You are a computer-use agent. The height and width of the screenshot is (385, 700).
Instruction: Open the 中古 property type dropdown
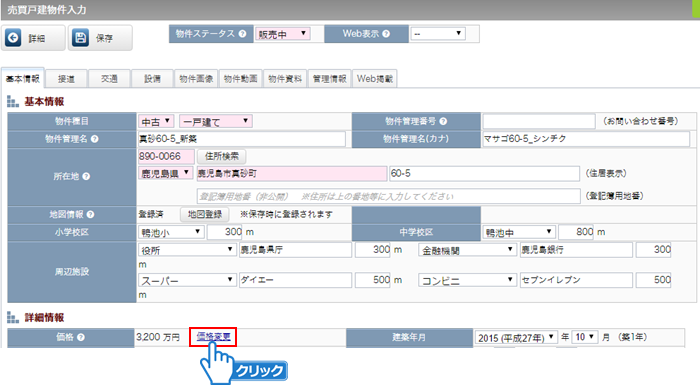[156, 121]
